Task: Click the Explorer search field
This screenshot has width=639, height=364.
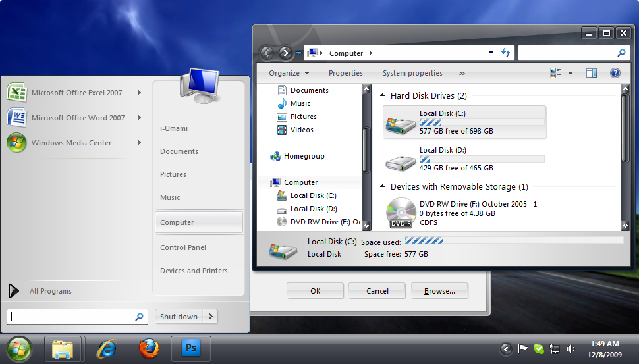Action: click(x=574, y=53)
